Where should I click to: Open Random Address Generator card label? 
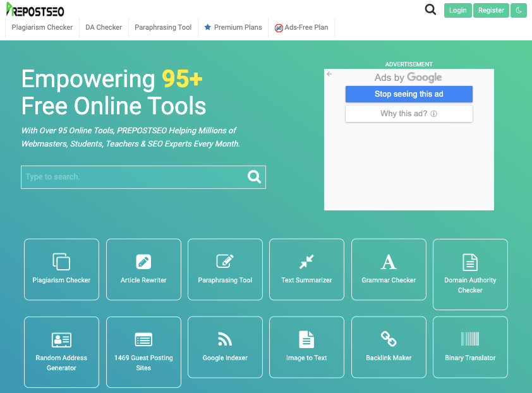point(61,363)
